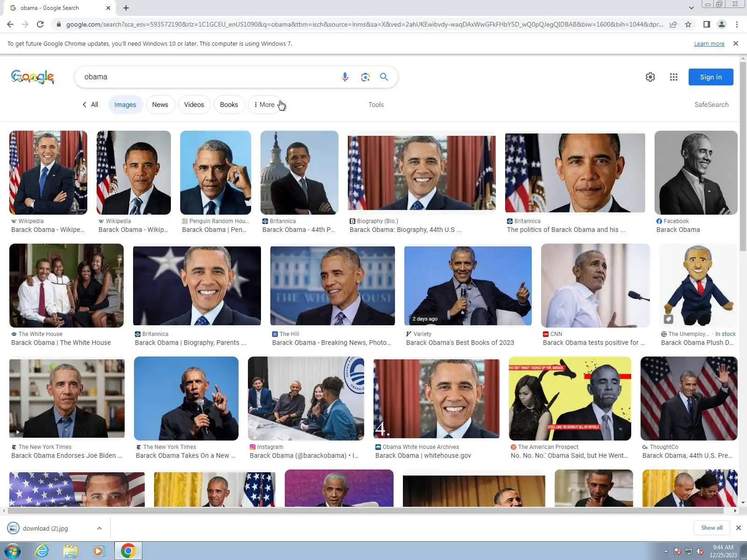Click 'The politics of Barack Obama' caption
Viewport: 747px width, 560px height.
pos(566,230)
